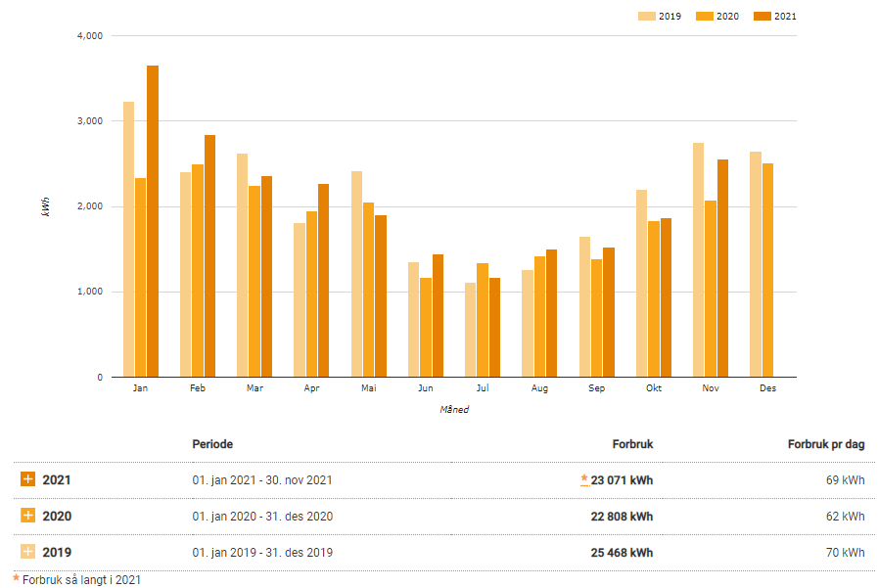Viewport: 878px width, 588px height.
Task: Click the Desember 2019 bar
Action: click(x=756, y=264)
